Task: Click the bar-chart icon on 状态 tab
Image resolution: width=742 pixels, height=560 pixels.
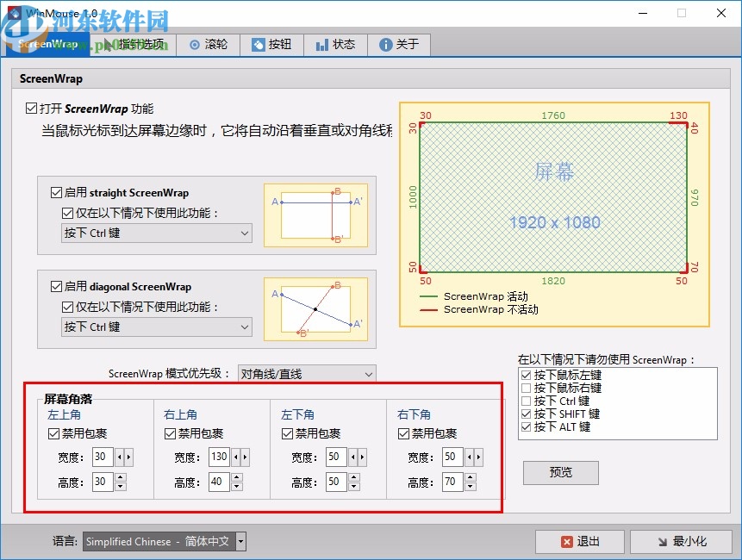Action: coord(322,45)
